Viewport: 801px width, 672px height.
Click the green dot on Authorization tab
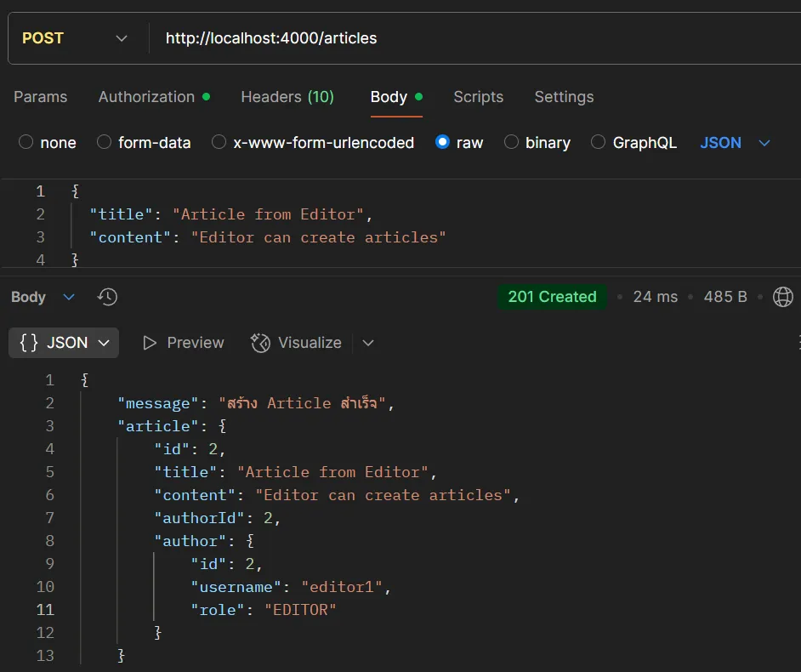click(206, 95)
